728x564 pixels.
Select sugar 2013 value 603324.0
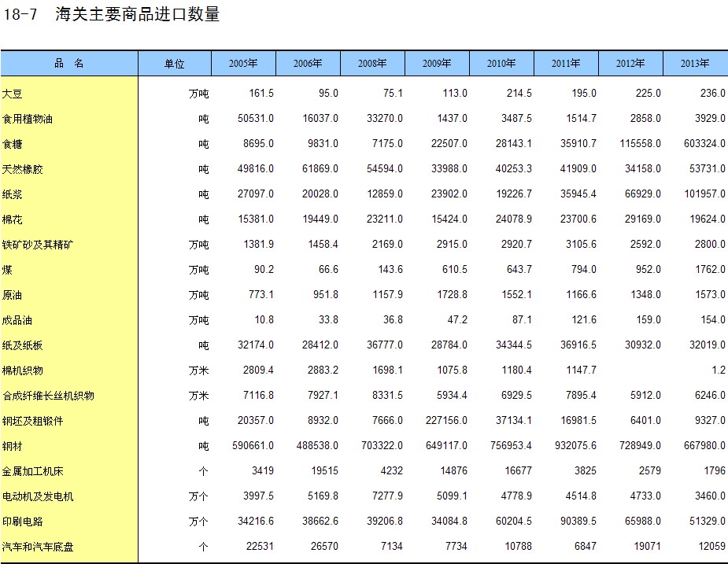point(704,143)
